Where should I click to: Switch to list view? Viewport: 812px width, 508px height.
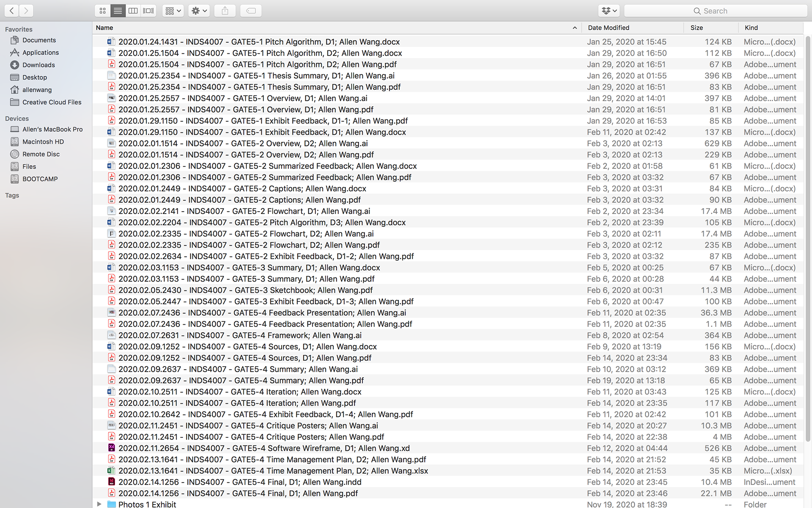[118, 11]
